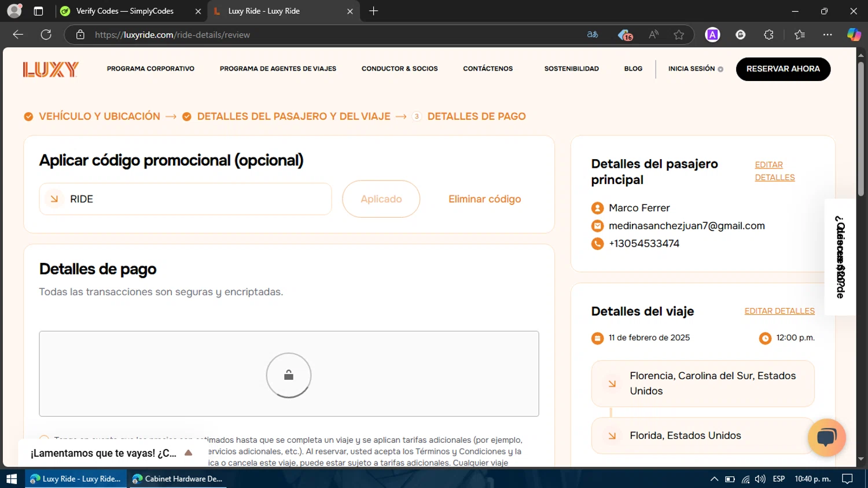Remove promo code with Eliminar código
The image size is (868, 488).
[x=485, y=199]
